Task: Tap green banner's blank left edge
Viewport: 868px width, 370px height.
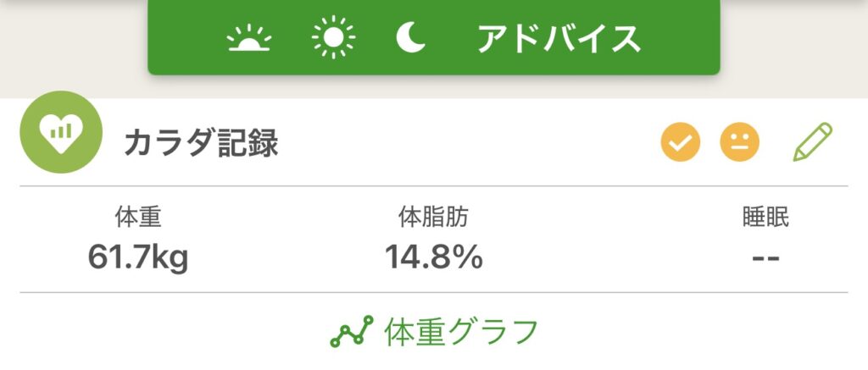Action: [x=178, y=38]
